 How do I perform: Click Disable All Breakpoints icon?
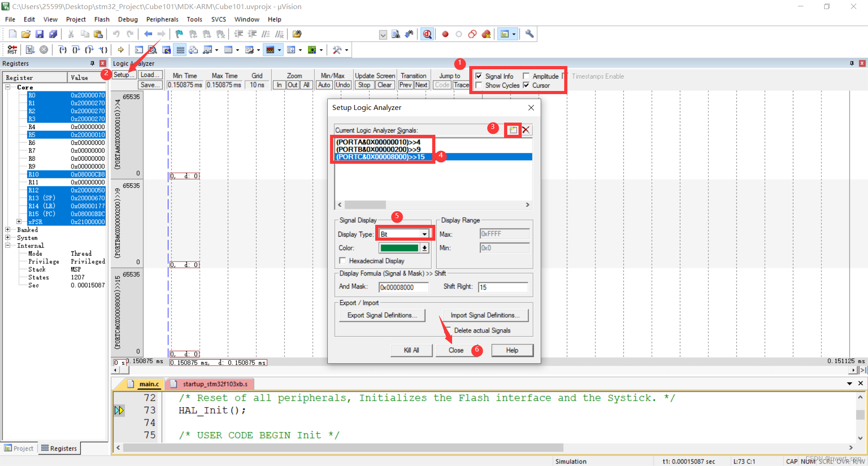472,34
